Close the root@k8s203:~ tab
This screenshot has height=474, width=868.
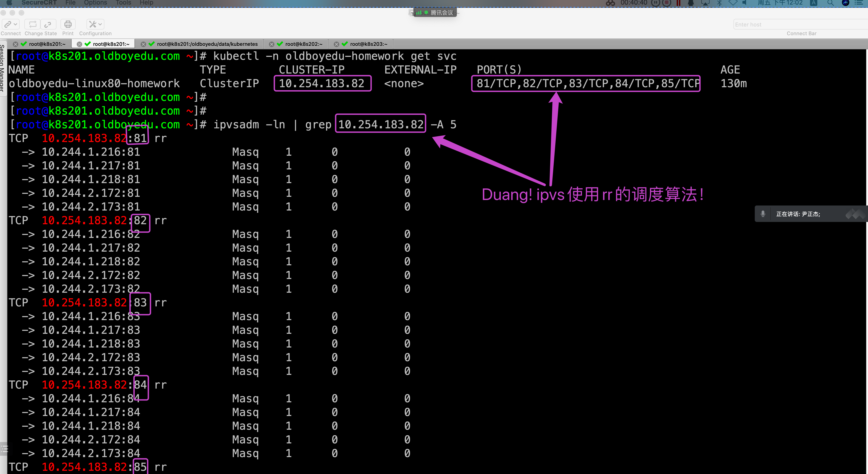(x=336, y=44)
